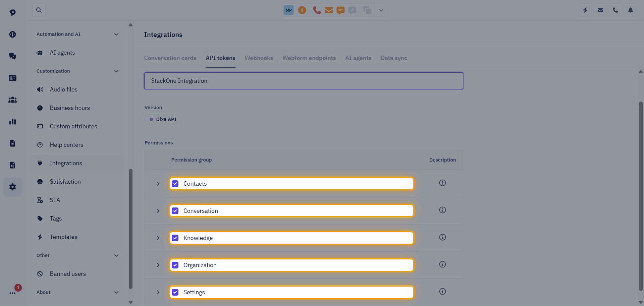This screenshot has width=644, height=306.
Task: Click the dashboard globe sidebar icon
Action: (x=12, y=34)
